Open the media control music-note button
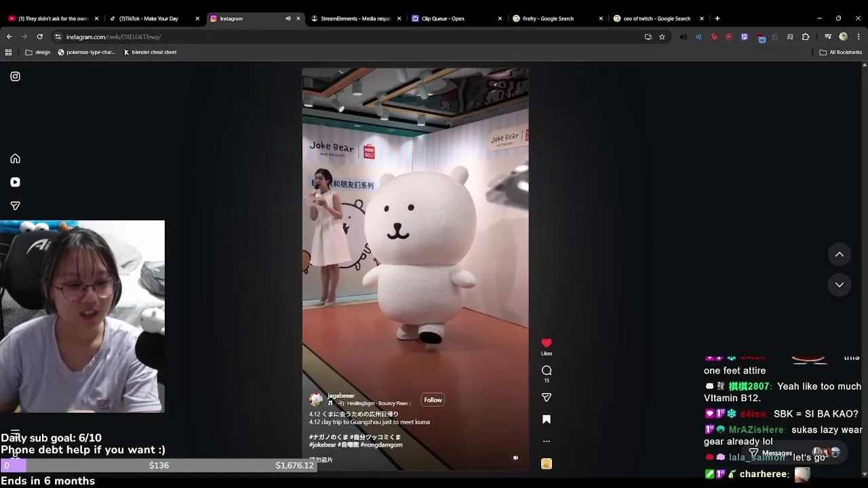This screenshot has height=488, width=868. 828,37
